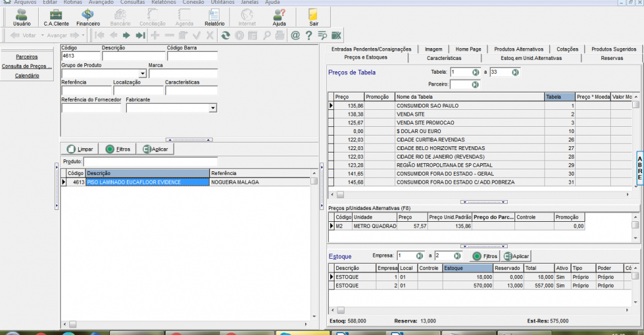Screen dimensions: 644x335
Task: Click the C.A.Cliente briefcase icon
Action: [x=56, y=17]
